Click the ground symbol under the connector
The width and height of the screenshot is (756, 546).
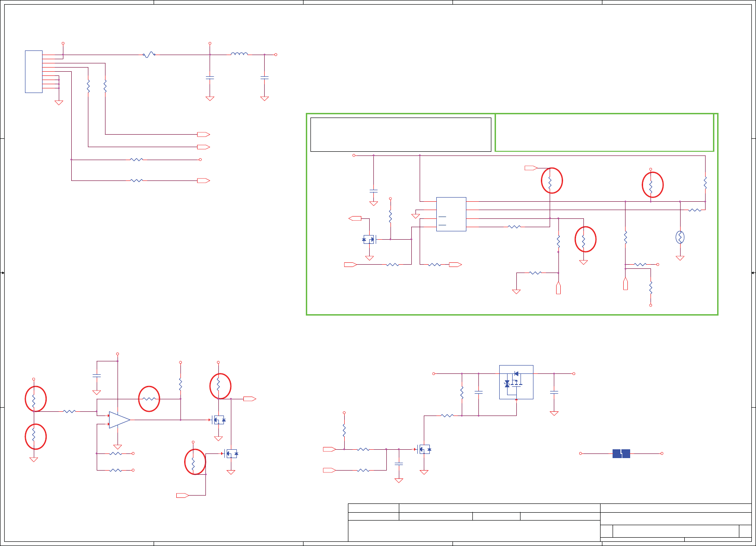[59, 103]
